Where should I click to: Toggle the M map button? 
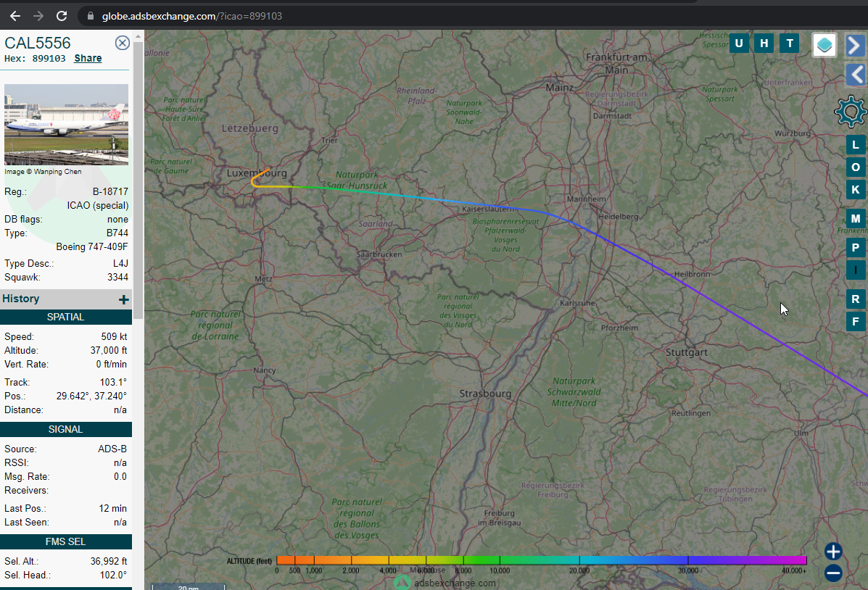point(855,219)
